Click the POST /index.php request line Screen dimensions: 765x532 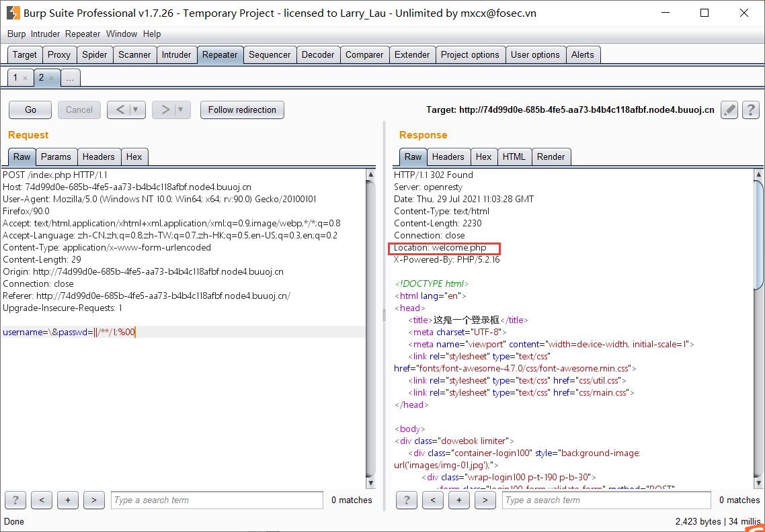(55, 175)
